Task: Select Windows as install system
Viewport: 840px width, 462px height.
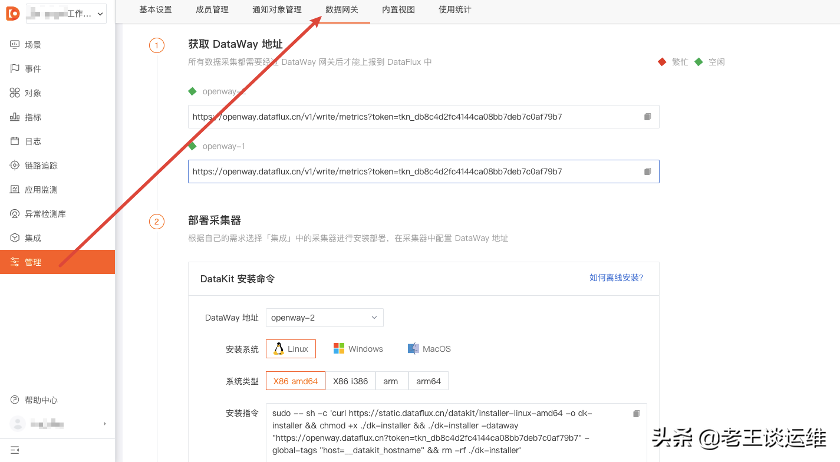Action: tap(358, 349)
